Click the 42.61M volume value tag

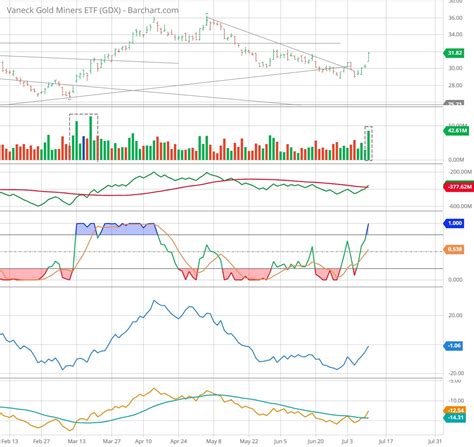click(456, 130)
